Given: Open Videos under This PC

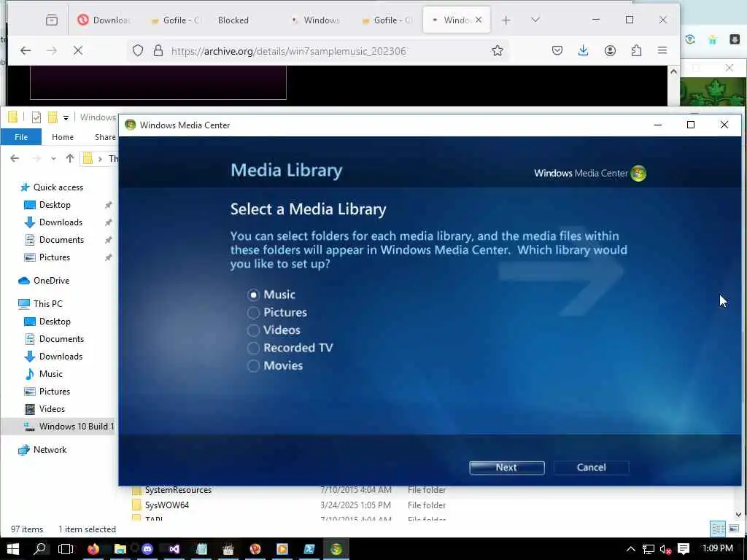Looking at the screenshot, I should pyautogui.click(x=52, y=409).
